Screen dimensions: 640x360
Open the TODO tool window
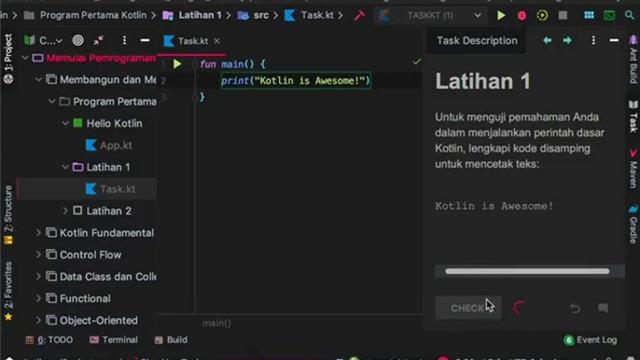49,340
